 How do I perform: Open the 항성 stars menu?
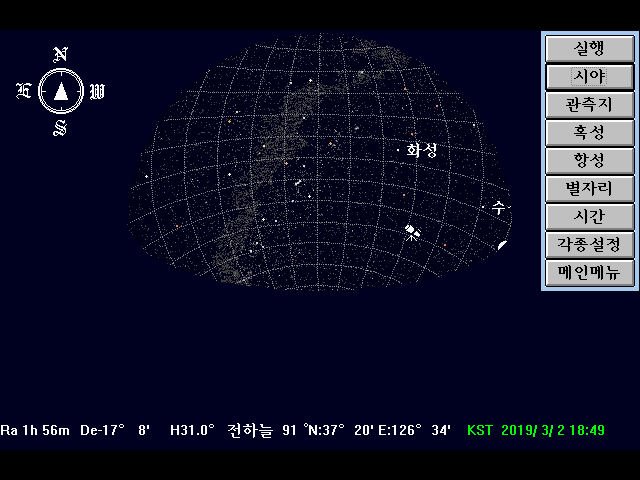click(590, 161)
